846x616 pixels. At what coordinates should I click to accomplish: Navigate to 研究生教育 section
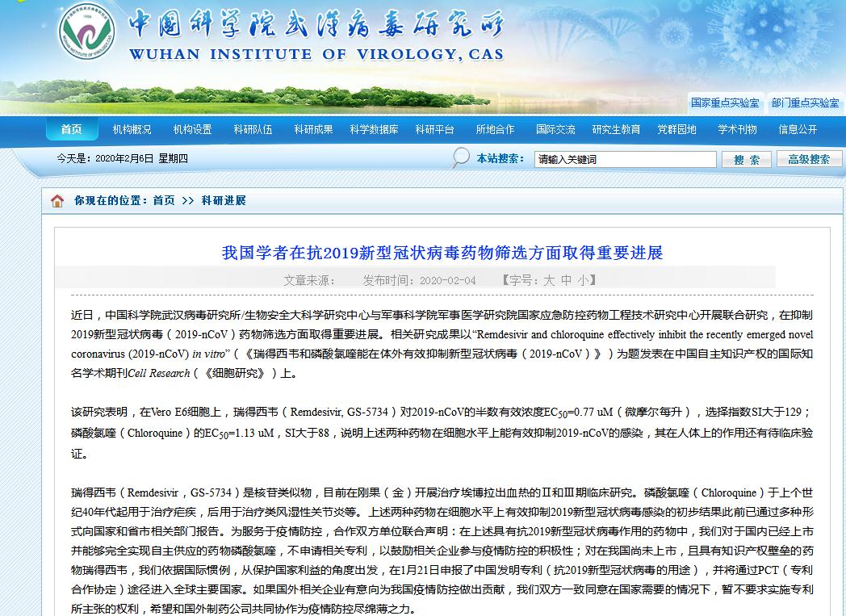pyautogui.click(x=616, y=130)
